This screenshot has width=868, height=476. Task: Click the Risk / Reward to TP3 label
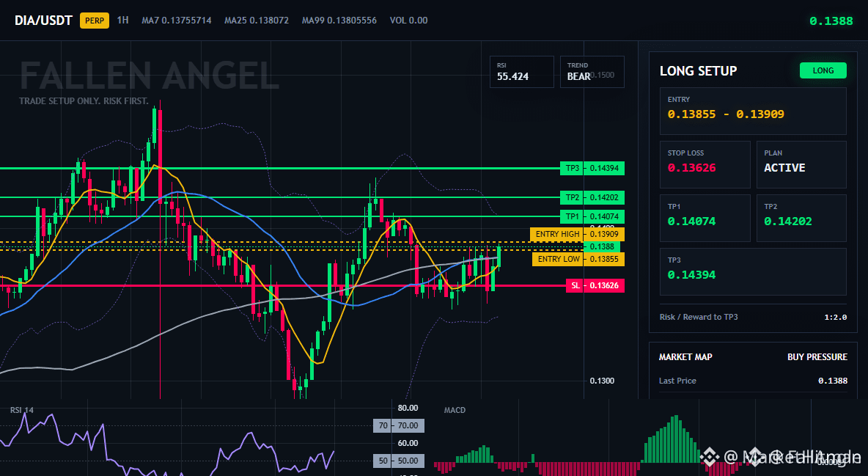[x=698, y=317]
